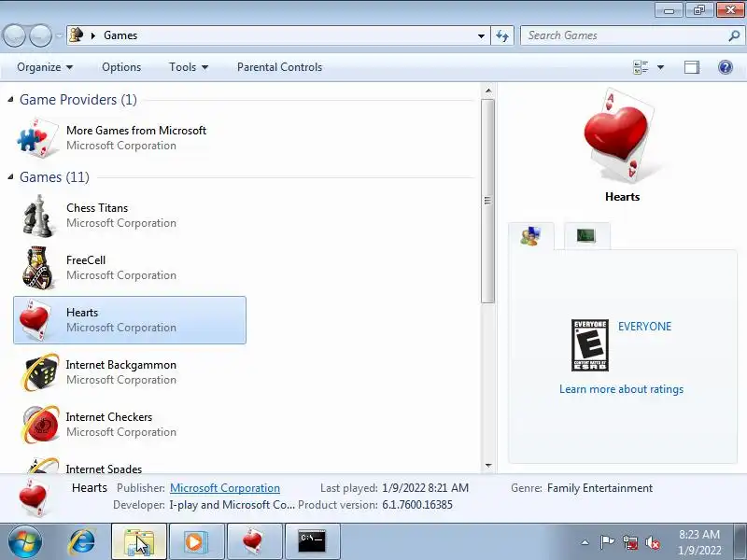
Task: Click the taskbar clock showing 8:23 AM
Action: (x=699, y=542)
